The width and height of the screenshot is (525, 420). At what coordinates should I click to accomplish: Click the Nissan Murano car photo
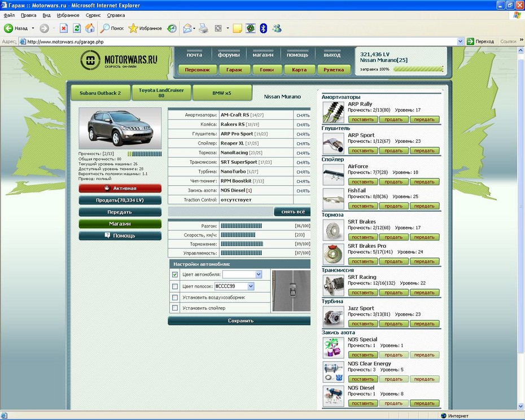click(120, 128)
